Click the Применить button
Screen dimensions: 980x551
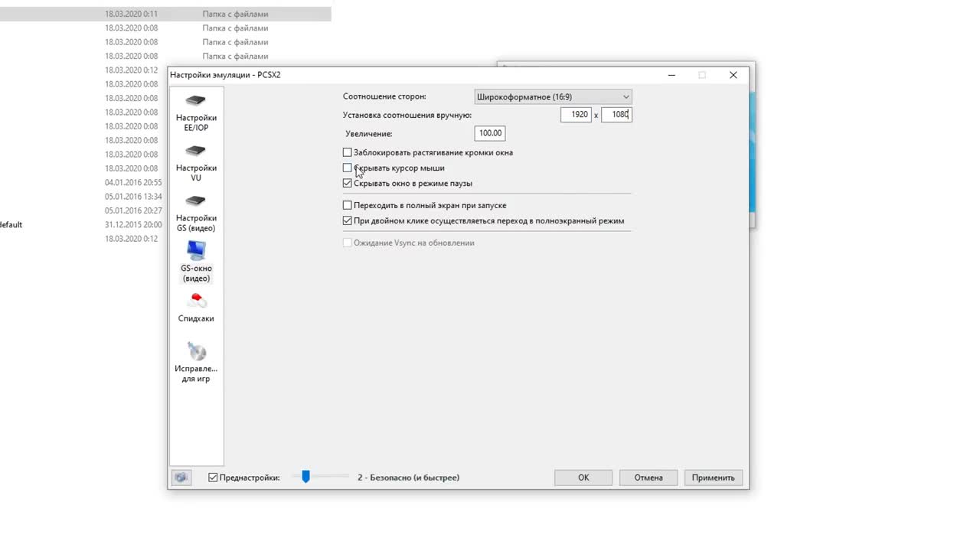click(x=714, y=478)
